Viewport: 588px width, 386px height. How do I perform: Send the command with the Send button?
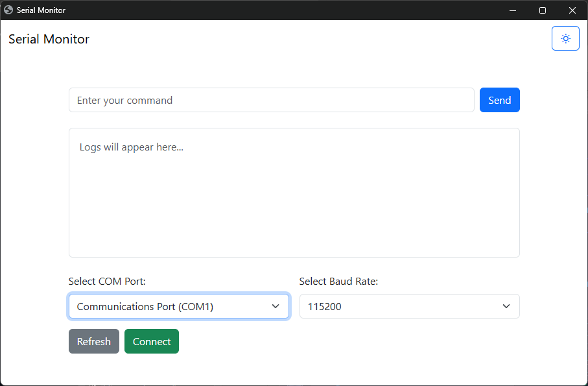499,100
